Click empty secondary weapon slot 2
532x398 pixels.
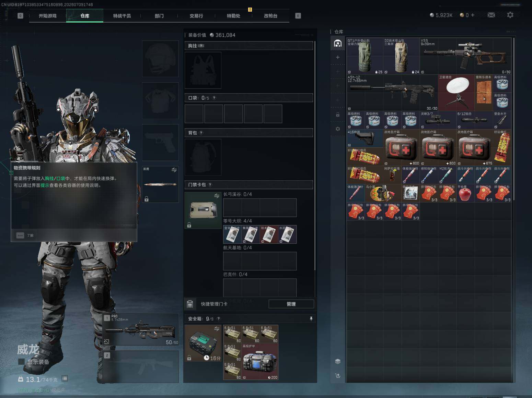point(141,366)
